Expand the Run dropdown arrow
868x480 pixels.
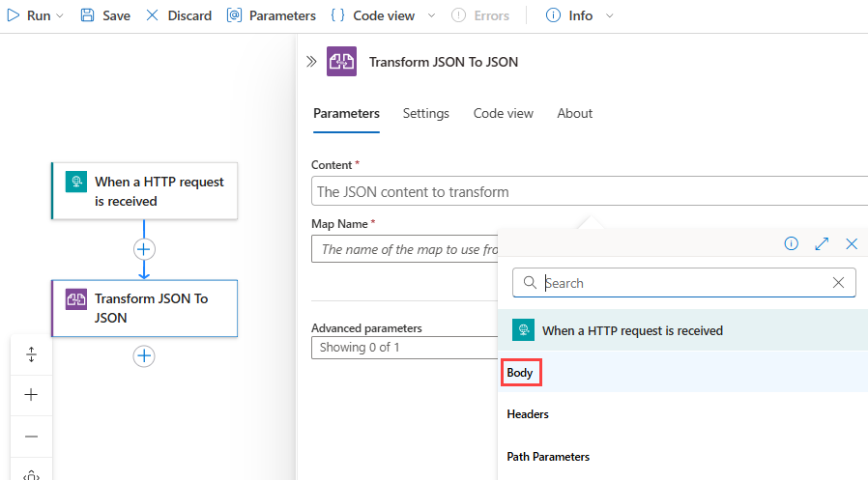tap(60, 16)
